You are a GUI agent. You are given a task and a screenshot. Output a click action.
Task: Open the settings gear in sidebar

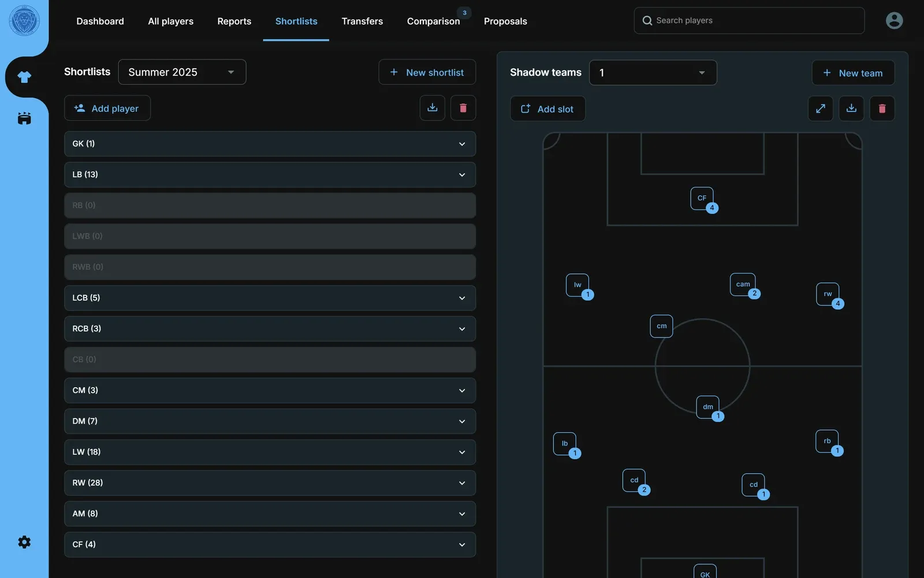point(24,542)
